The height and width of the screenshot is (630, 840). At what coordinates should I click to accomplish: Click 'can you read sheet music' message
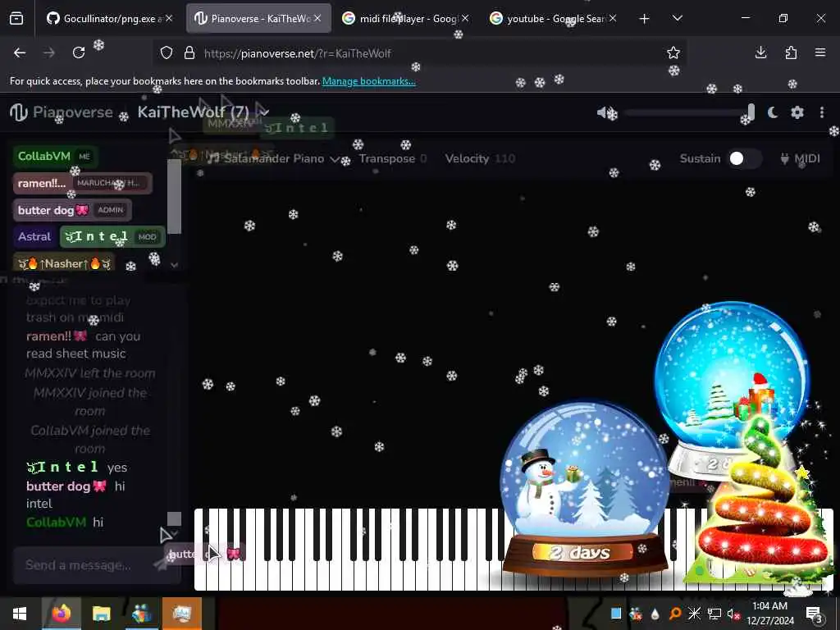click(x=83, y=345)
